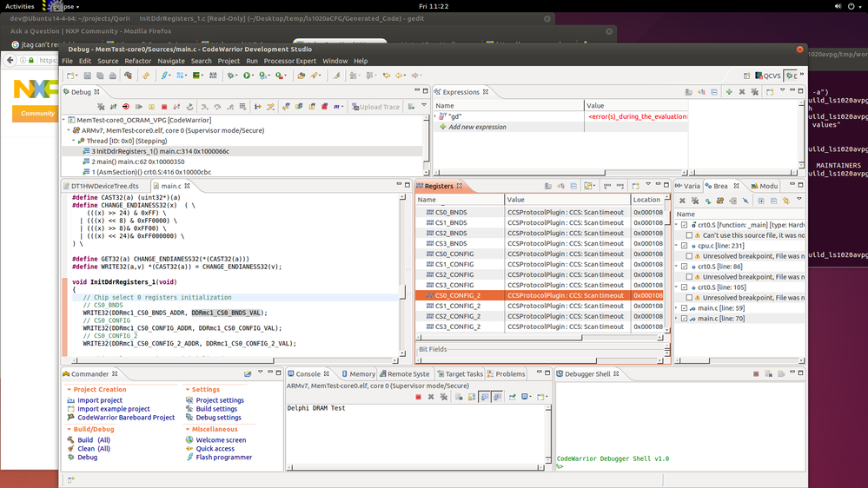Check the "Can't use this source file" checkbox
The image size is (868, 488).
pos(689,235)
